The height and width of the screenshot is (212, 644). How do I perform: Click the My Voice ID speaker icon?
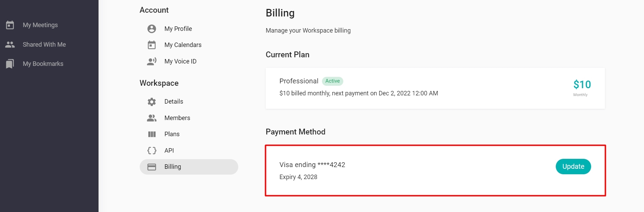click(152, 61)
